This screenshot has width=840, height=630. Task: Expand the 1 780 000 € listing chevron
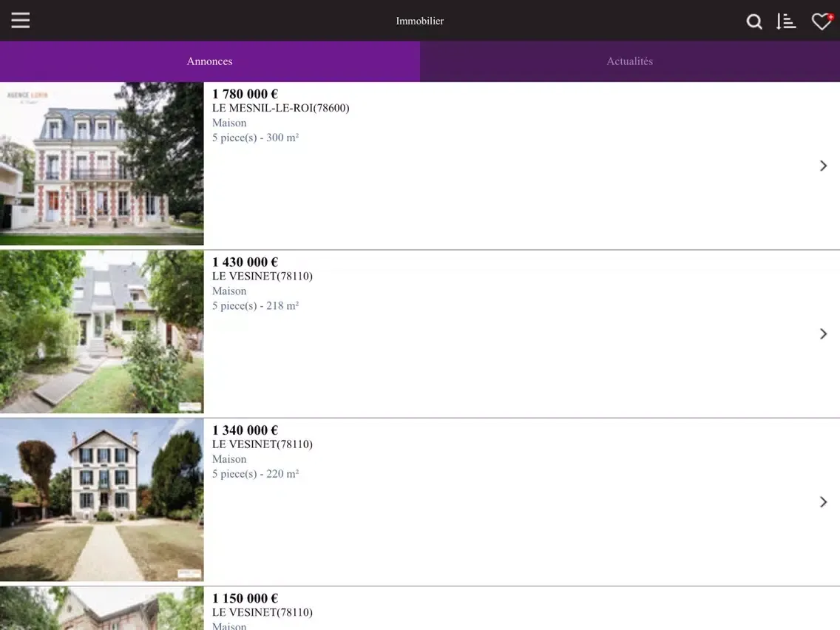[x=823, y=166]
